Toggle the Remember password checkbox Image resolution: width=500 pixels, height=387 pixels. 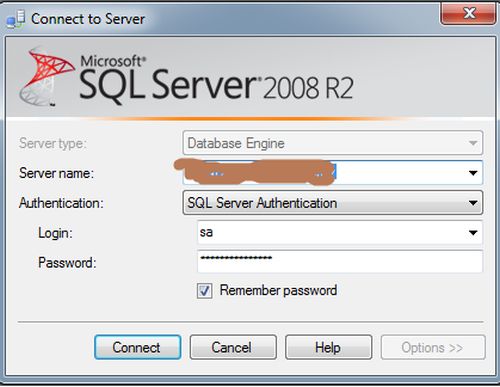204,291
